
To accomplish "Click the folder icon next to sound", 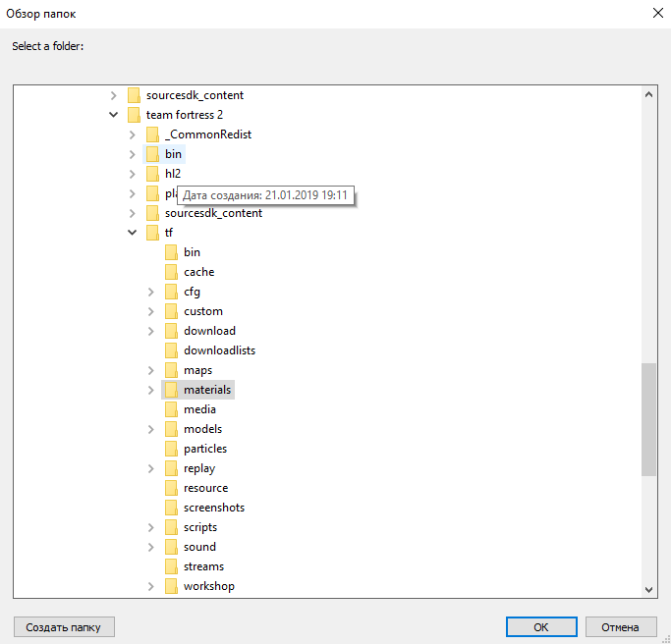I will [x=171, y=547].
